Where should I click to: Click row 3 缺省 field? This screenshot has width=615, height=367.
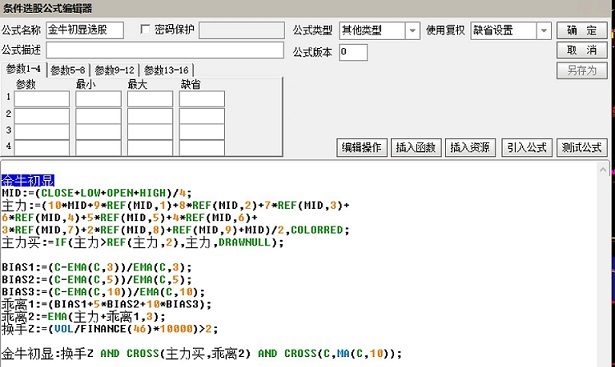[202, 132]
